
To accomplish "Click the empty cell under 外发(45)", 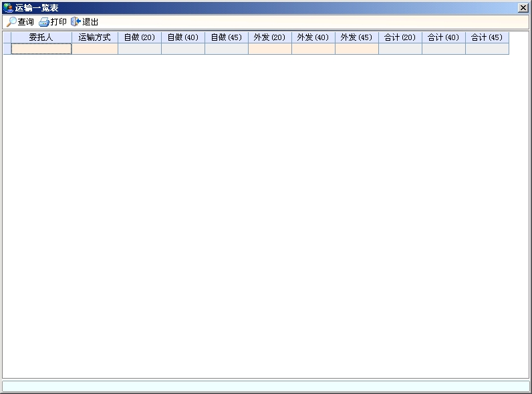I will 357,49.
